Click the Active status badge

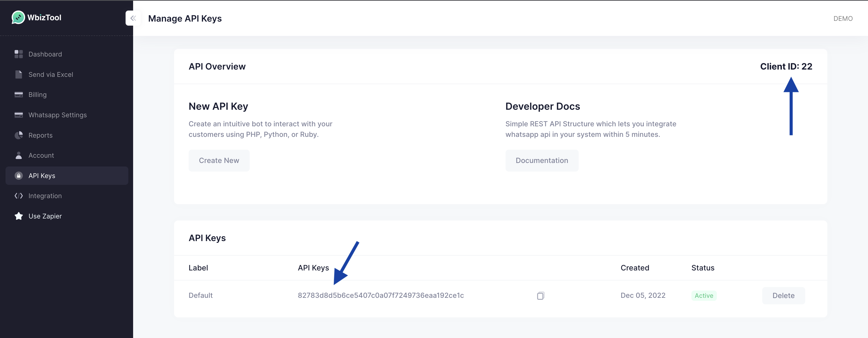coord(703,296)
